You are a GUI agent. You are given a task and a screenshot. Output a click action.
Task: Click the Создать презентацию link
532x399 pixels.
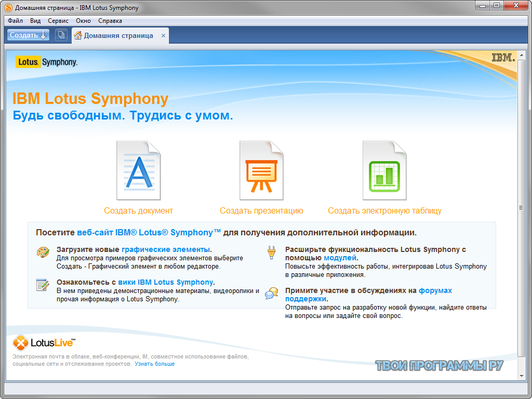coord(262,211)
